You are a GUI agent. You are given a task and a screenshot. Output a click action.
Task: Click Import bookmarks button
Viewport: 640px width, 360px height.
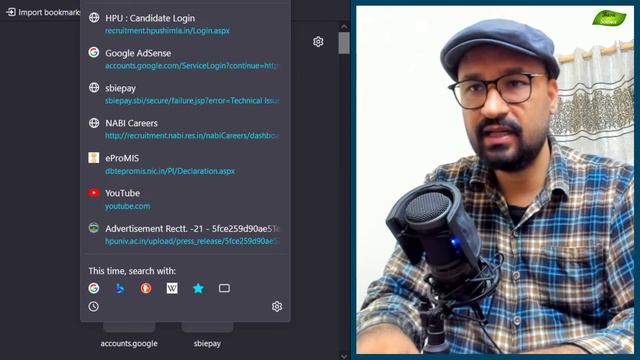pyautogui.click(x=43, y=12)
